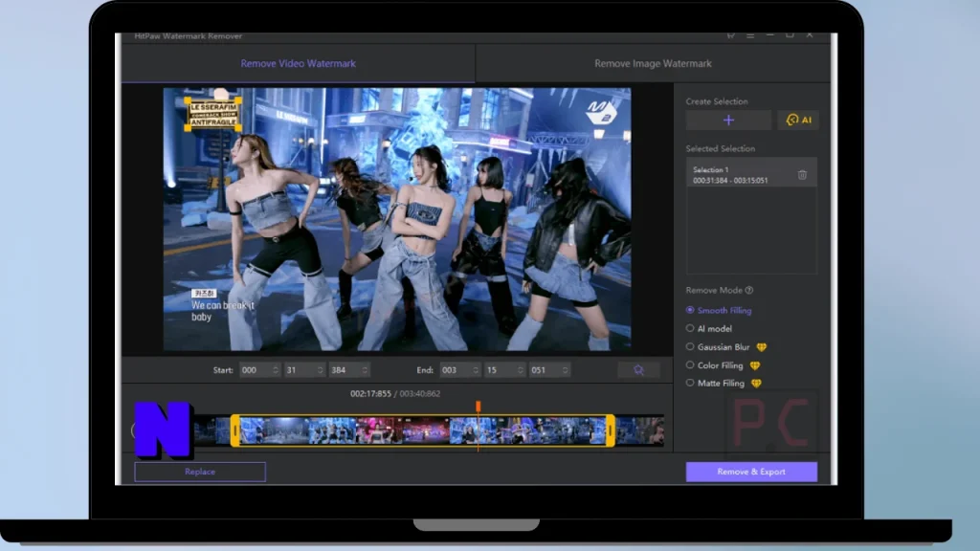Click the orange timeline playhead marker

[x=479, y=407]
